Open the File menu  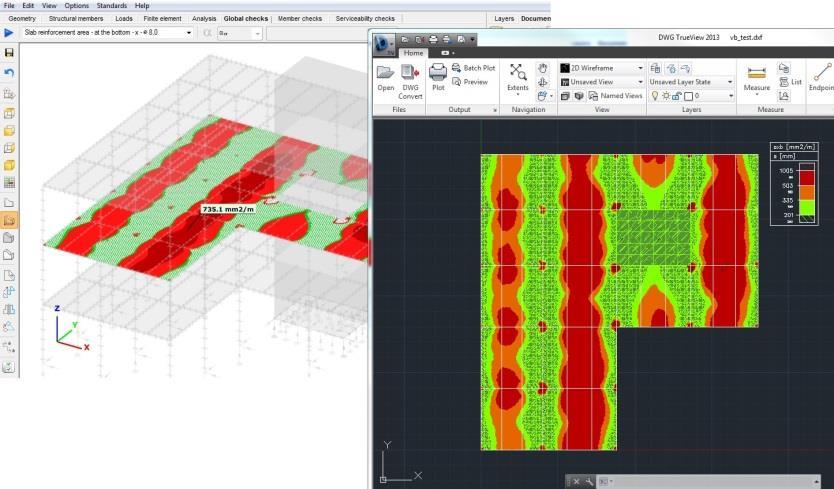pyautogui.click(x=9, y=5)
